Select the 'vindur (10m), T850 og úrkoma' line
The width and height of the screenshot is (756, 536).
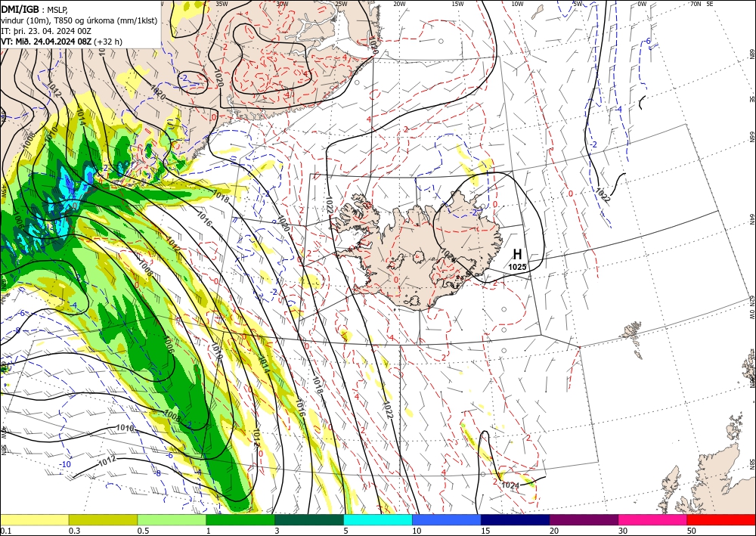point(79,20)
